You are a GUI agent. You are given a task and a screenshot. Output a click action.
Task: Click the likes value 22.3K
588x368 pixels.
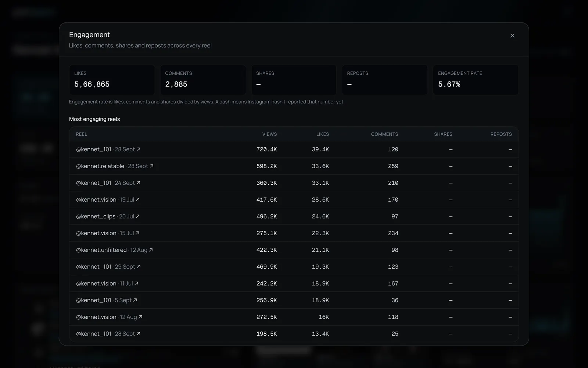coord(320,233)
